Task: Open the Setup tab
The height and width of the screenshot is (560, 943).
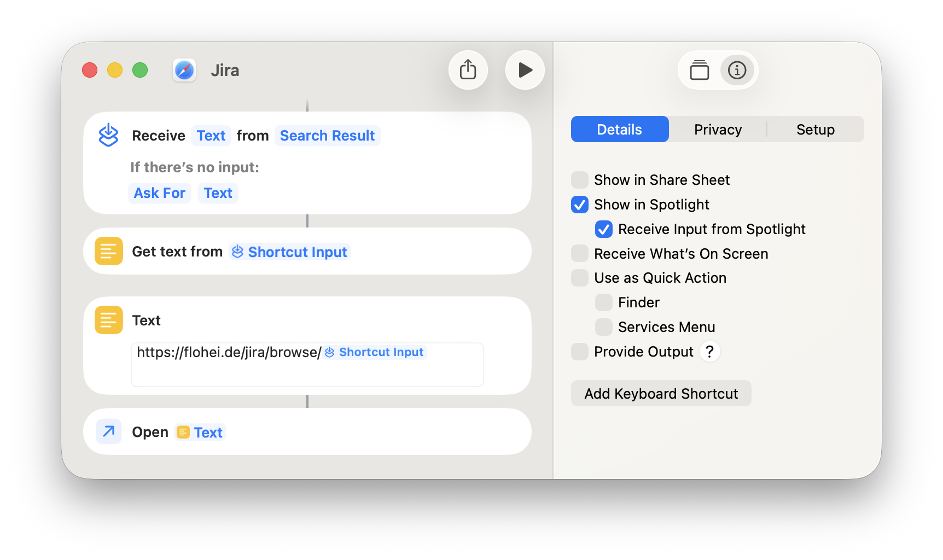Action: (x=816, y=129)
